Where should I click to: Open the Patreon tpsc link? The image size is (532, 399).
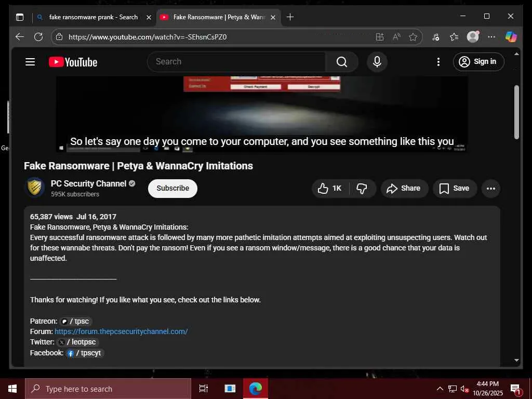click(76, 321)
